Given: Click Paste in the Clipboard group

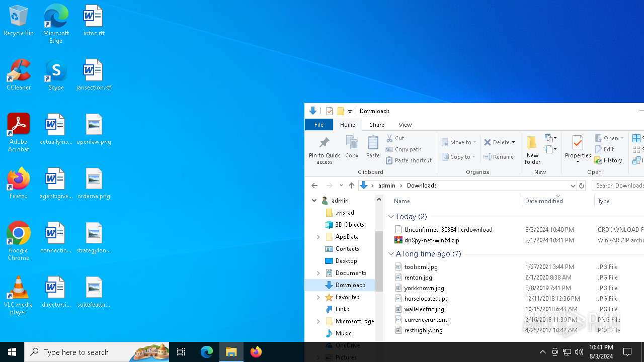Looking at the screenshot, I should pyautogui.click(x=373, y=147).
